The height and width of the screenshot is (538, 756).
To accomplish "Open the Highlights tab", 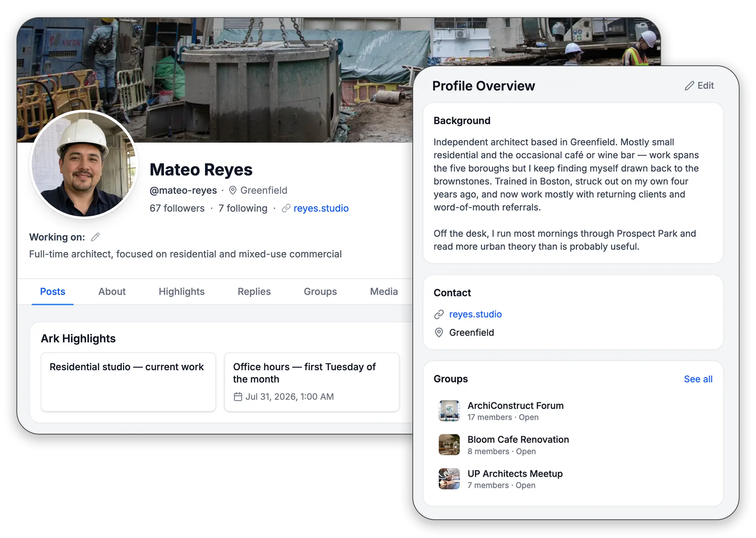I will click(182, 292).
